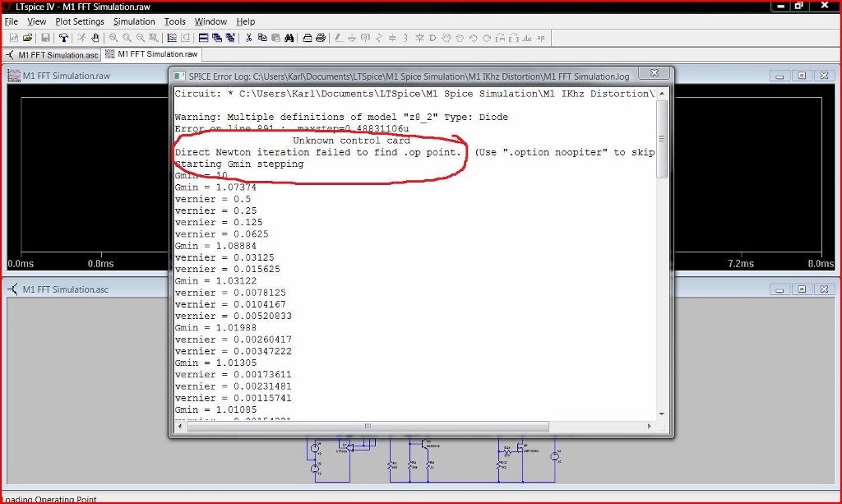This screenshot has height=504, width=842.
Task: Click the 'Gmin = 1.01305' log line
Action: tap(215, 363)
